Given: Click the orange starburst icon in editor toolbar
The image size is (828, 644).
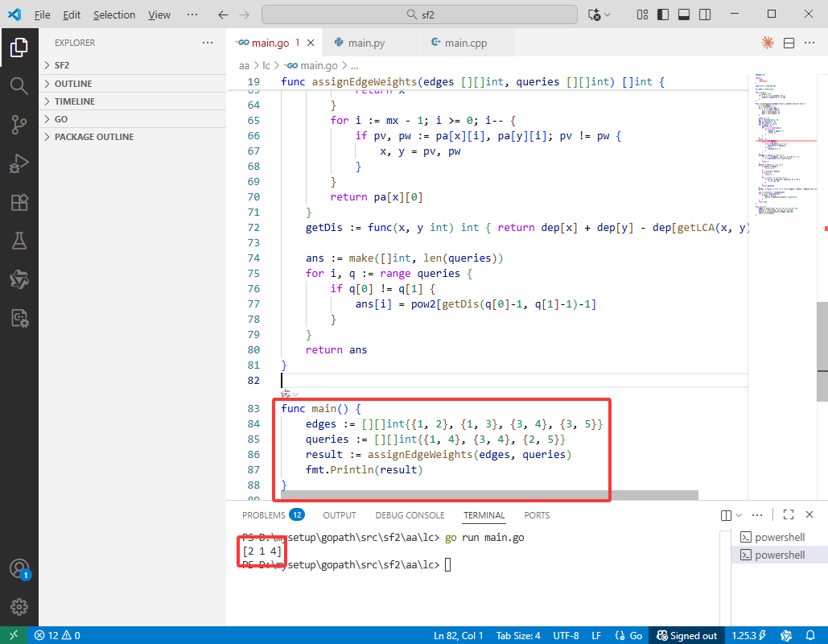Looking at the screenshot, I should tap(768, 43).
